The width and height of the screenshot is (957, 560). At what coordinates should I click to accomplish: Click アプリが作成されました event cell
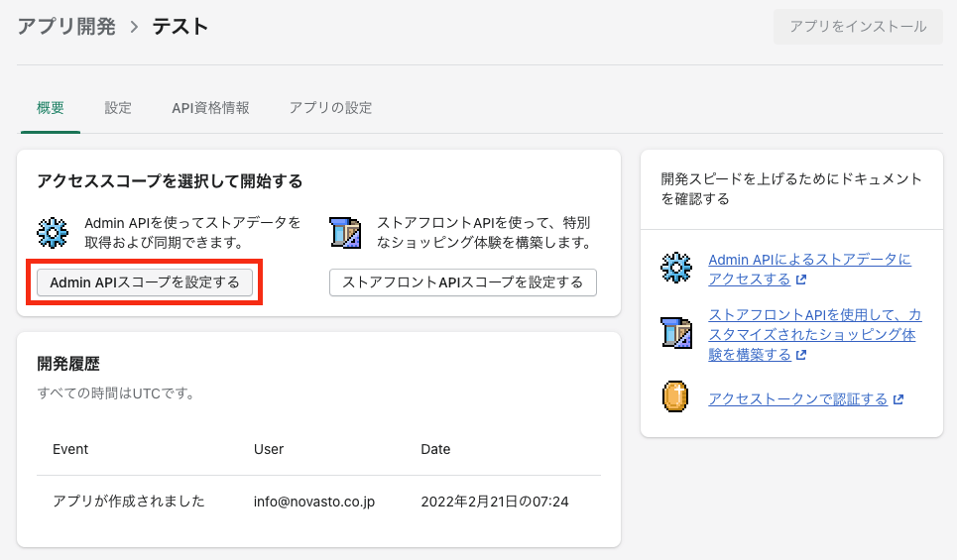[129, 502]
